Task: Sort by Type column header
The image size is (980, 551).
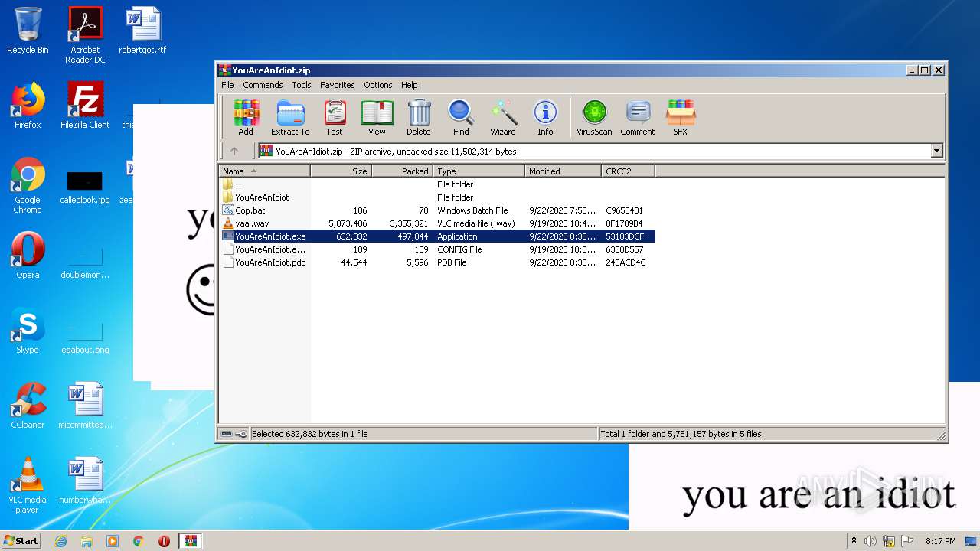Action: point(479,171)
